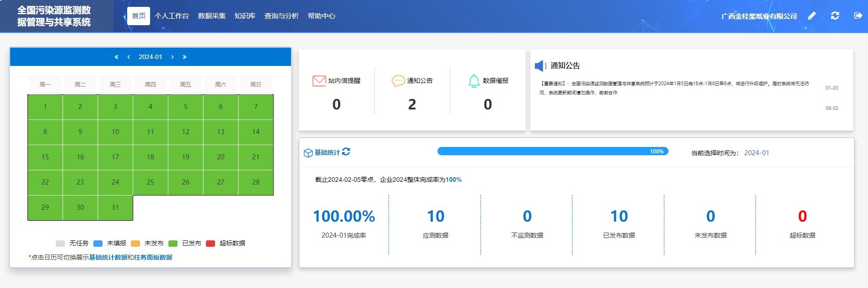
Task: Click the company name 广西金桂浆纸业有限公司
Action: [759, 16]
